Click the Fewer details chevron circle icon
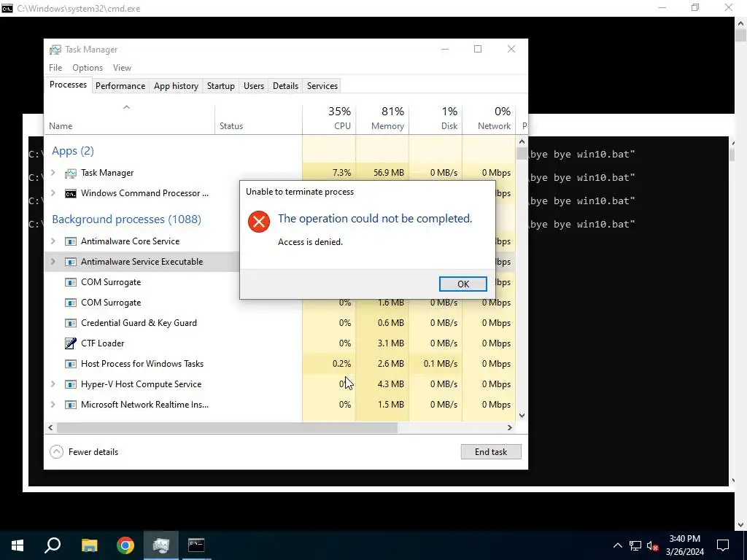The image size is (747, 560). [x=56, y=452]
